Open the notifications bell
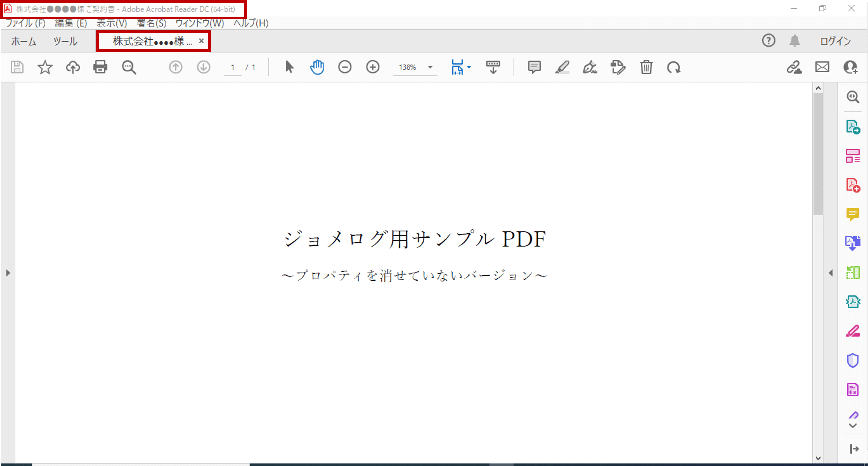 (795, 41)
